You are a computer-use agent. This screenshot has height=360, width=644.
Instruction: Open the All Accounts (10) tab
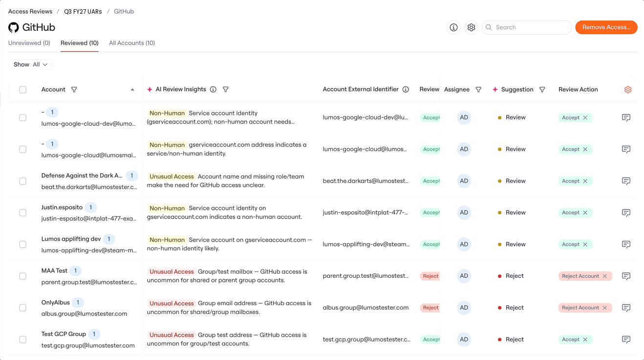[x=132, y=43]
